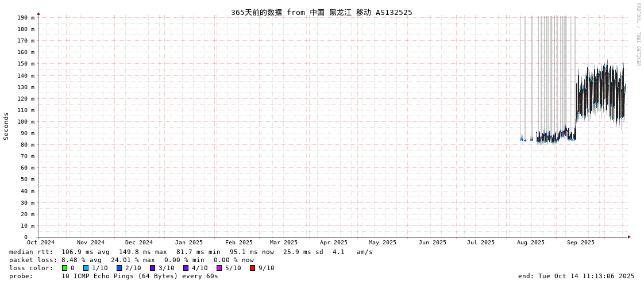Click the graph title mentioning AS132525

pos(321,12)
